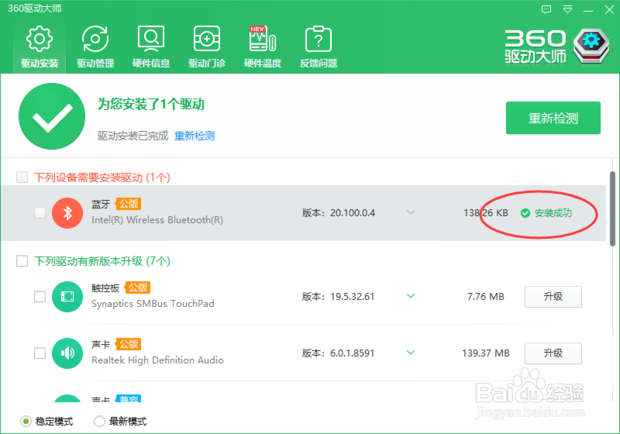The image size is (620, 434).
Task: Click the large green checkmark status icon
Action: pos(52,116)
